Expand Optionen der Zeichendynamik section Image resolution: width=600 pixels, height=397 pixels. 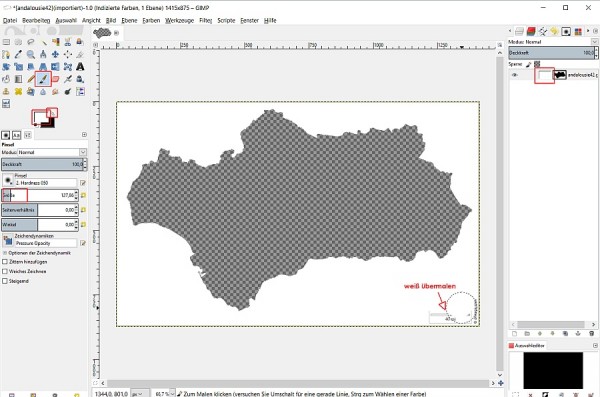[x=5, y=253]
